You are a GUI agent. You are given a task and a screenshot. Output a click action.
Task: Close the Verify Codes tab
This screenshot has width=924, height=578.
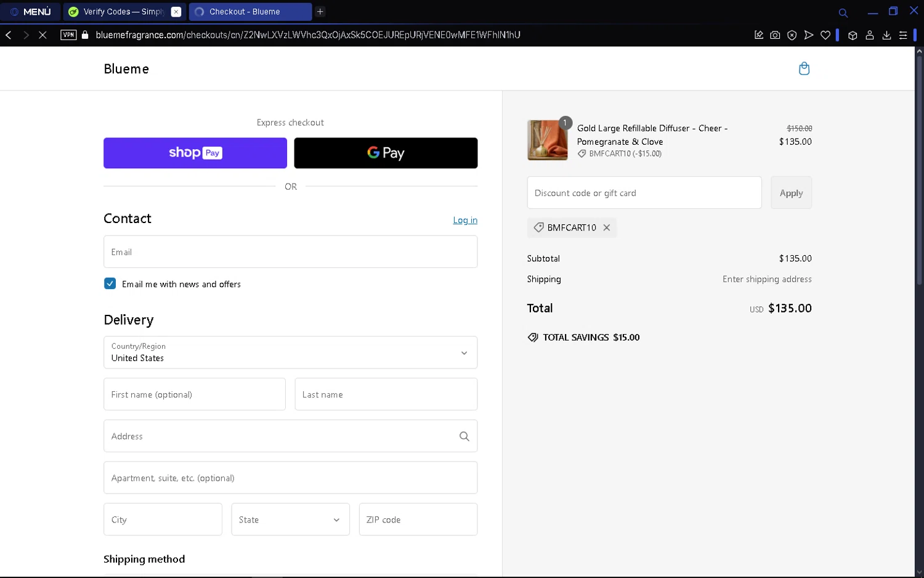click(176, 12)
